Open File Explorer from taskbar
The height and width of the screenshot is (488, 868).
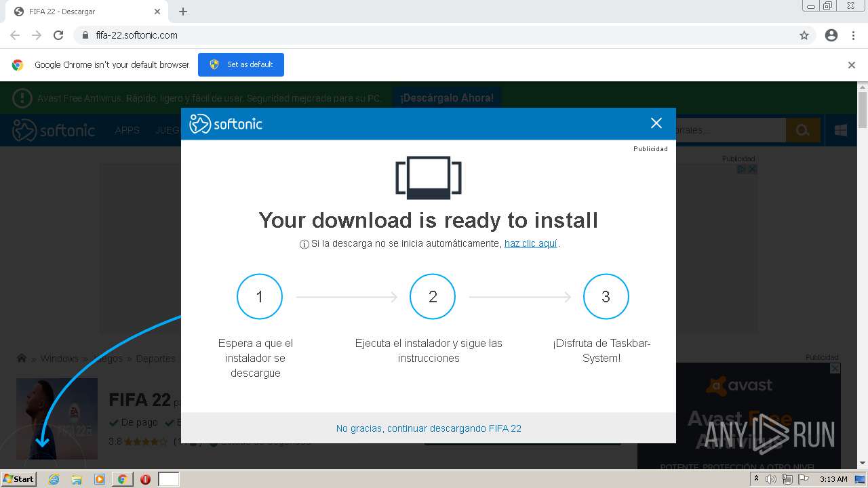tap(77, 479)
